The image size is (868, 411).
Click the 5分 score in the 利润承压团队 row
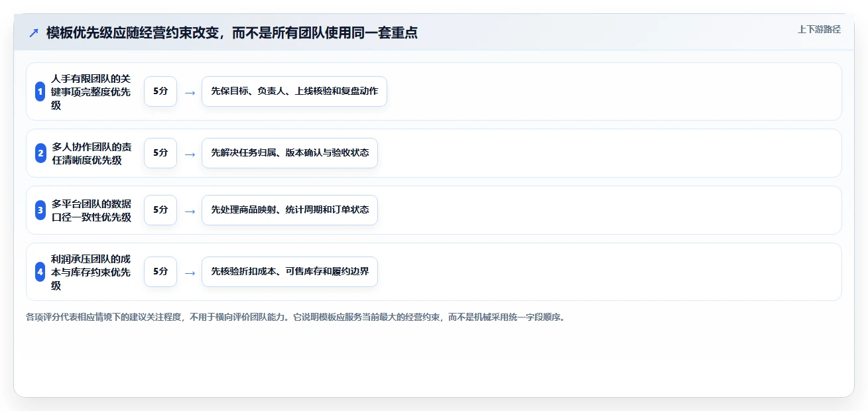(160, 272)
